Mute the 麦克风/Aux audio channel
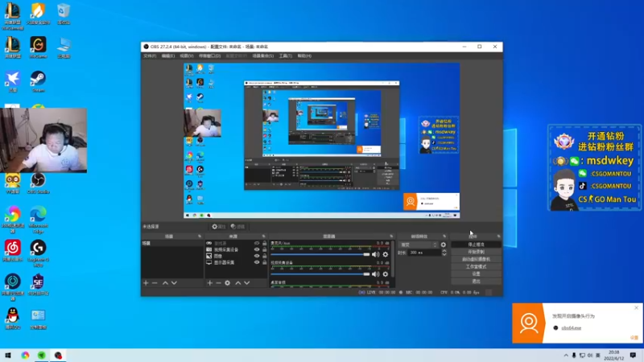 (375, 254)
